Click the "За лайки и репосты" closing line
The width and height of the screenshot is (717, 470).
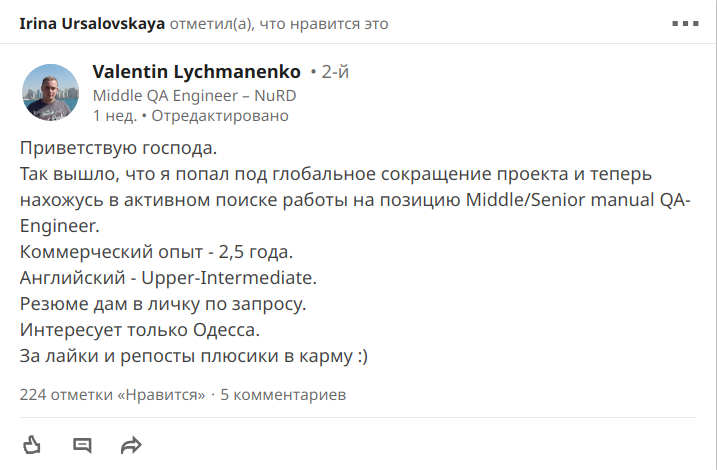[x=195, y=354]
